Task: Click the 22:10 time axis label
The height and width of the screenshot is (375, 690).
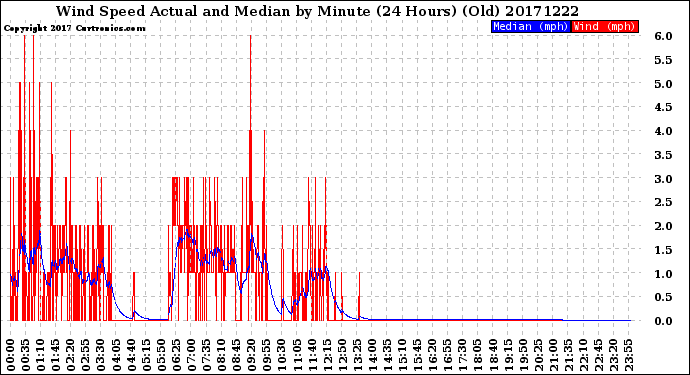Action: tap(583, 355)
